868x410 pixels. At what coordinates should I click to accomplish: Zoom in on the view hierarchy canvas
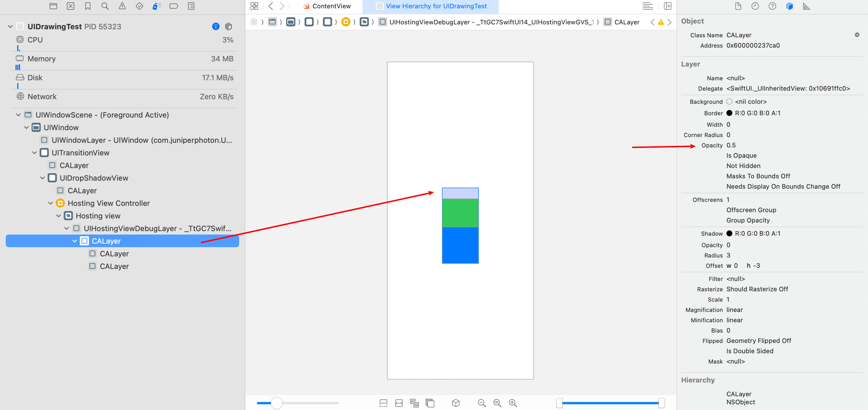[x=513, y=403]
